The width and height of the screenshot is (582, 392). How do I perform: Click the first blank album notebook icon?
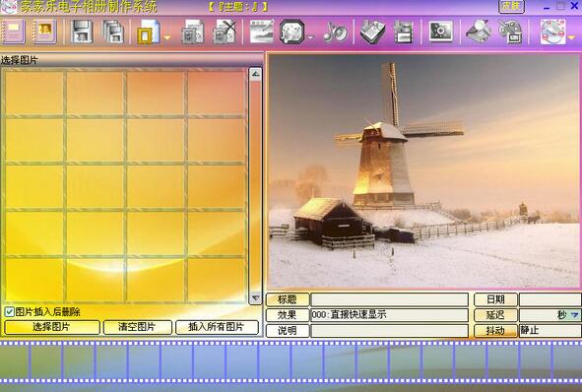[x=13, y=32]
